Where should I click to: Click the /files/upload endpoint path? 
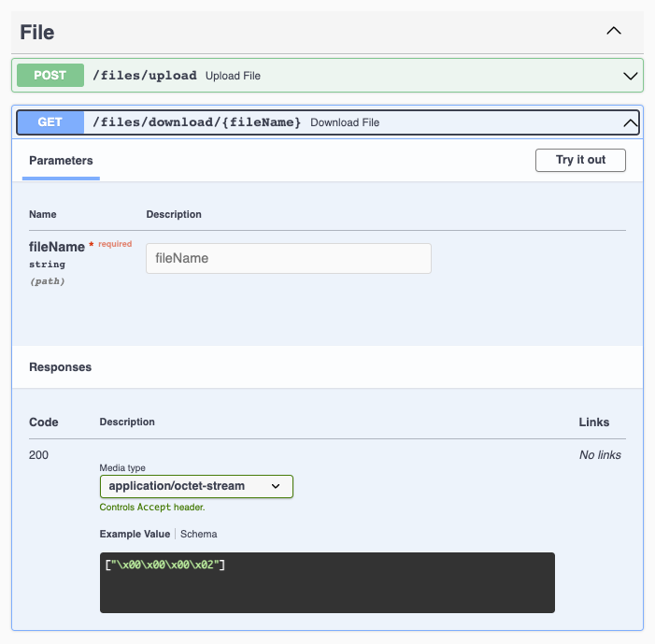click(x=144, y=76)
